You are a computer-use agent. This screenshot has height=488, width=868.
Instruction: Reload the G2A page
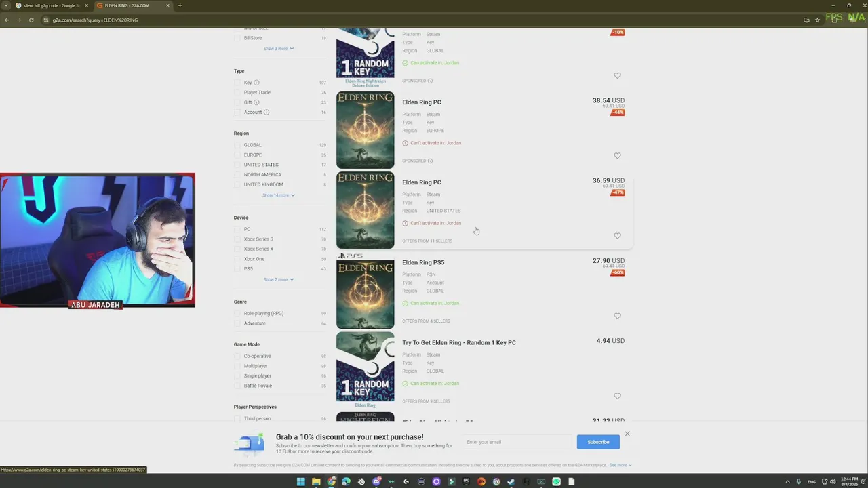pos(31,20)
